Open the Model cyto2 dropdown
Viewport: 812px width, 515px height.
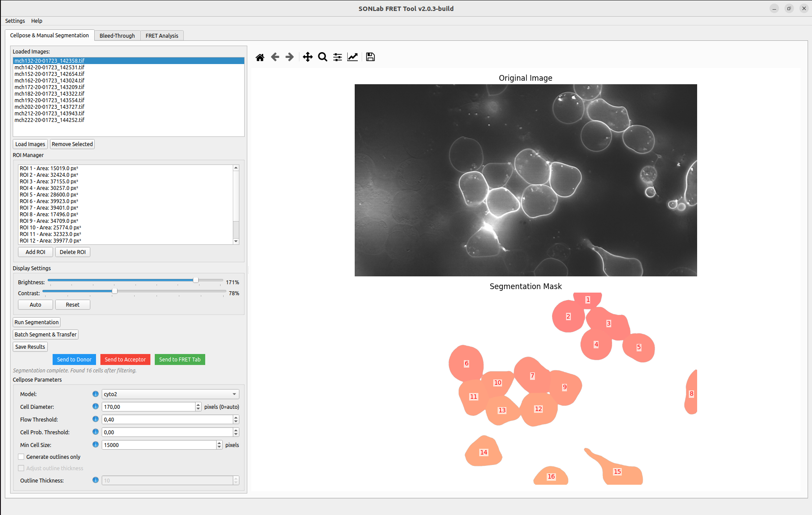171,394
